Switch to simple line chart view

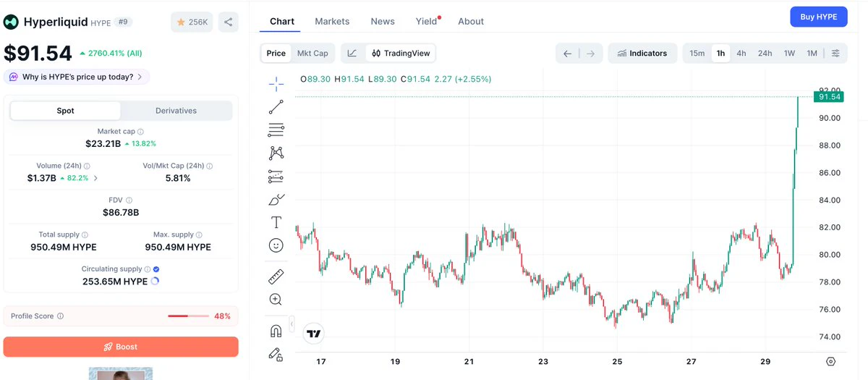click(352, 53)
